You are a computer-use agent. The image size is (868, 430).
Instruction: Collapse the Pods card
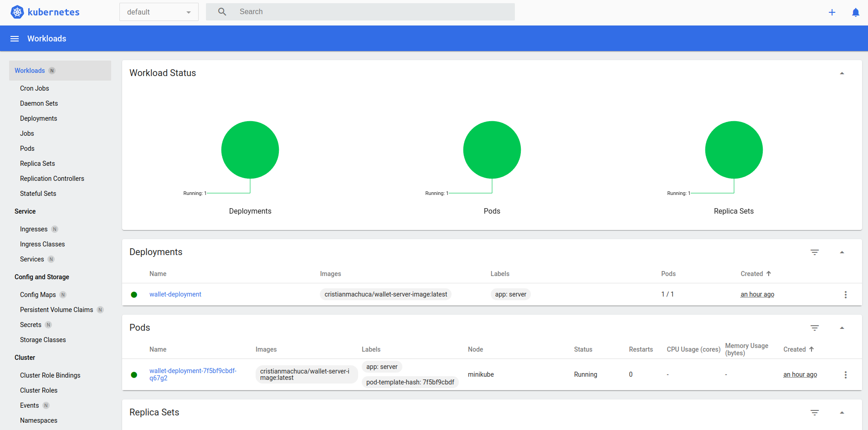(842, 328)
